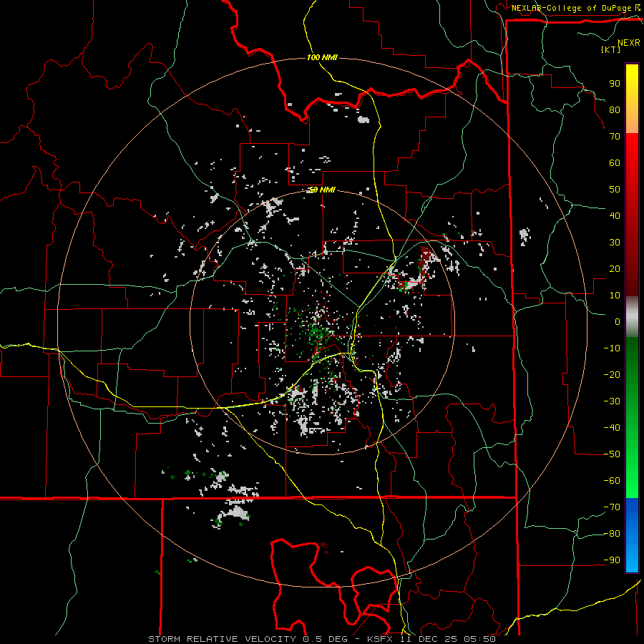This screenshot has width=644, height=644.
Task: Click the yellow top segment of the color bar
Action: pos(632,99)
